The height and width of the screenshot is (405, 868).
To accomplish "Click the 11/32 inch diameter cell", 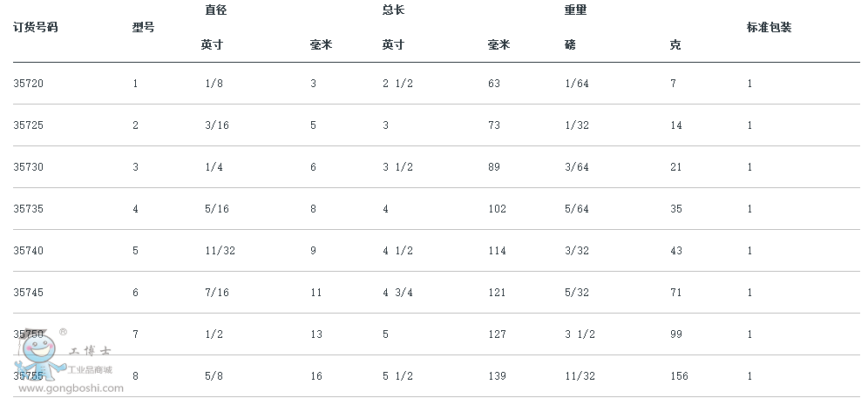I will point(218,251).
